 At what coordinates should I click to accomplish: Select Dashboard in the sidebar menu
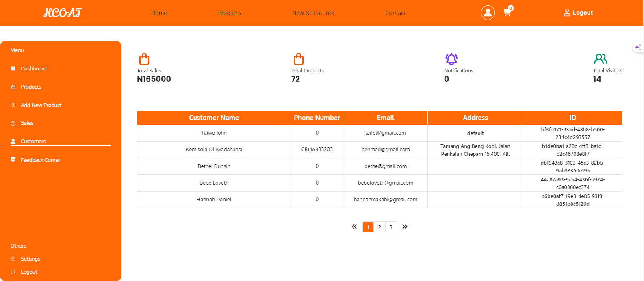click(x=34, y=68)
